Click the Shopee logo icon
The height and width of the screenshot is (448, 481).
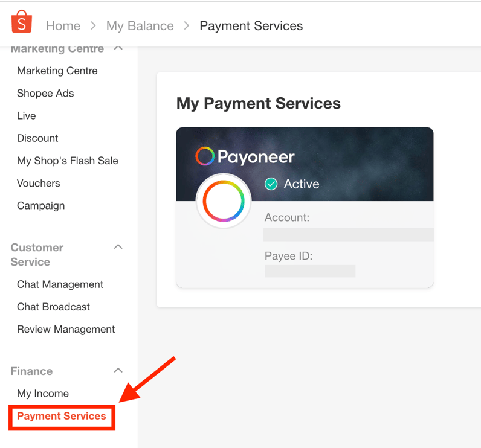22,22
